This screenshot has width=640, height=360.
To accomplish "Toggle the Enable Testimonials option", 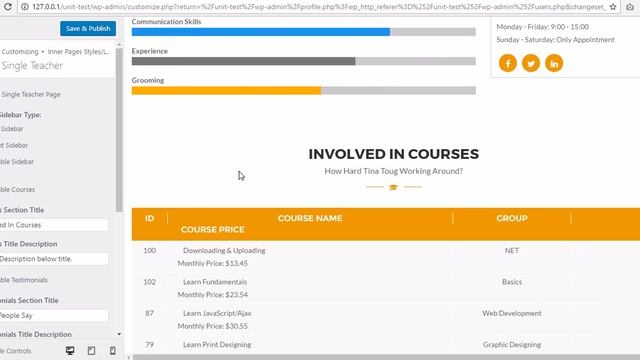I will pos(24,280).
